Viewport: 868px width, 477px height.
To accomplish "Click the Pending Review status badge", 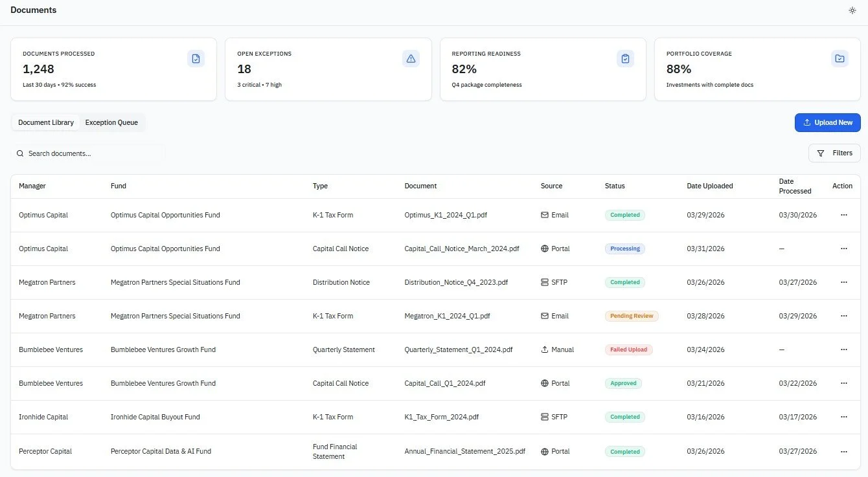I will tap(632, 316).
